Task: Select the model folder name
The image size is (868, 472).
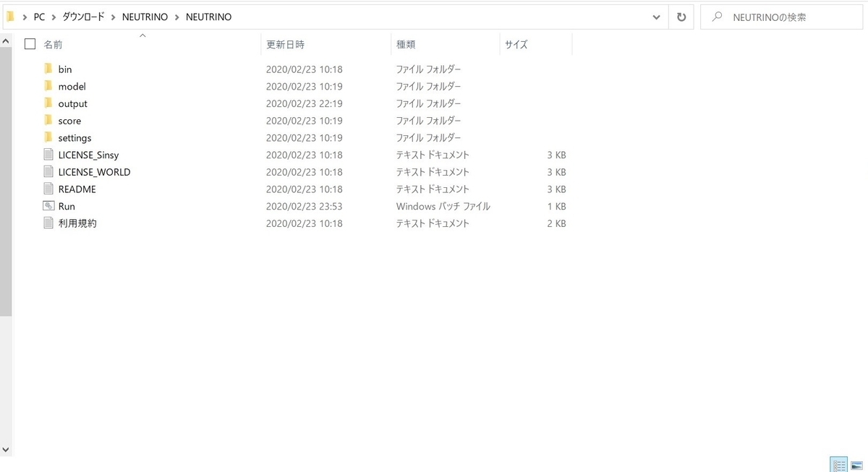Action: pos(72,86)
